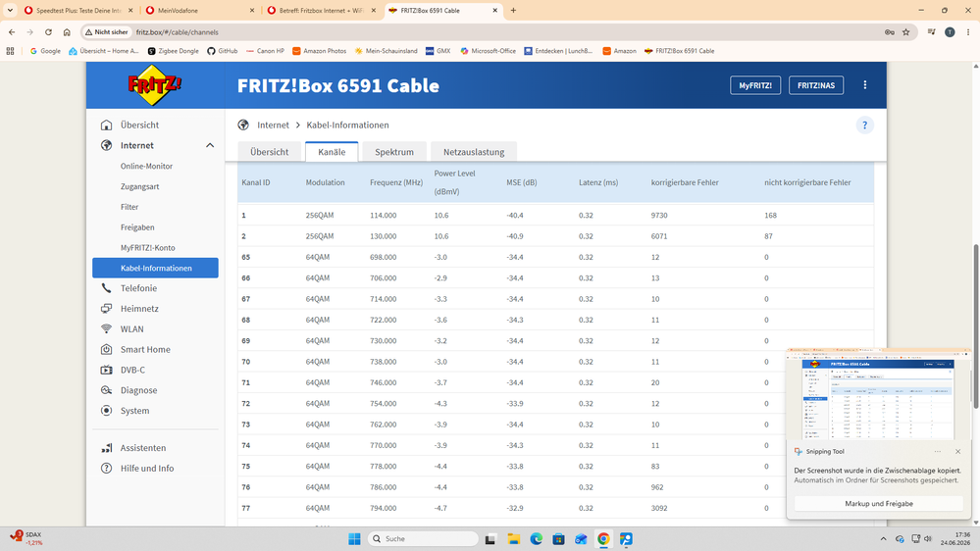Open the help question mark button
The image size is (980, 551).
pos(864,125)
